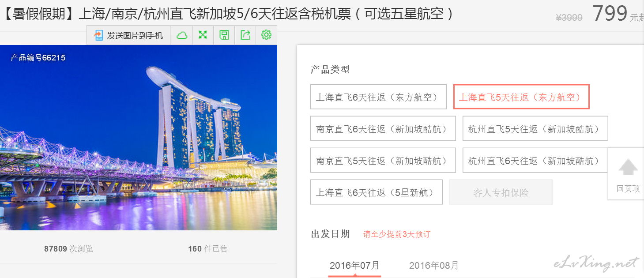
Task: Click the cloud upload icon in image toolbar
Action: coord(182,35)
